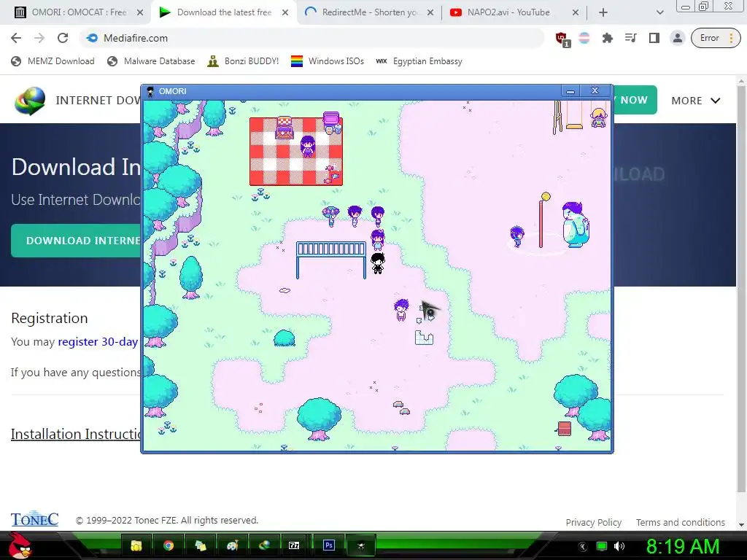747x560 pixels.
Task: Reload the current page
Action: [x=63, y=38]
